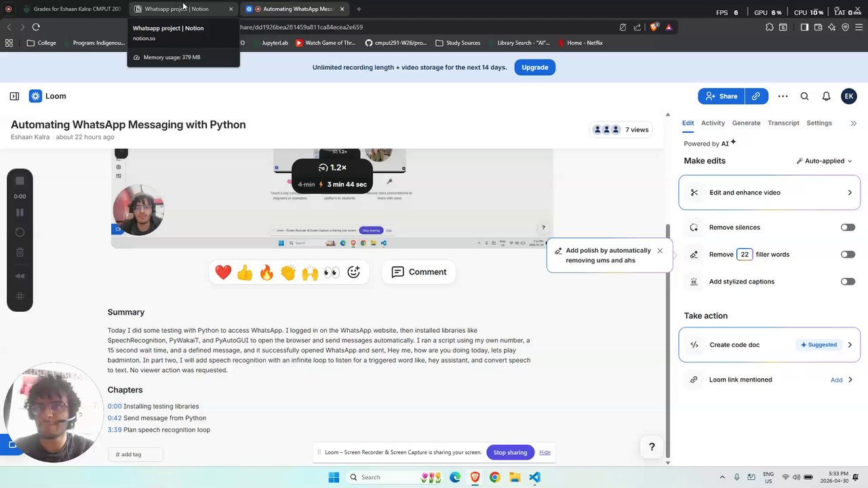Stop recording with the square stop icon
868x488 pixels.
pyautogui.click(x=20, y=181)
